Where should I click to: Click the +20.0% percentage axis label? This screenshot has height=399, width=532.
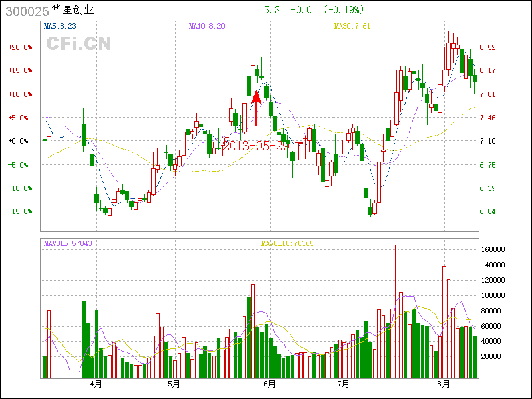(x=20, y=47)
